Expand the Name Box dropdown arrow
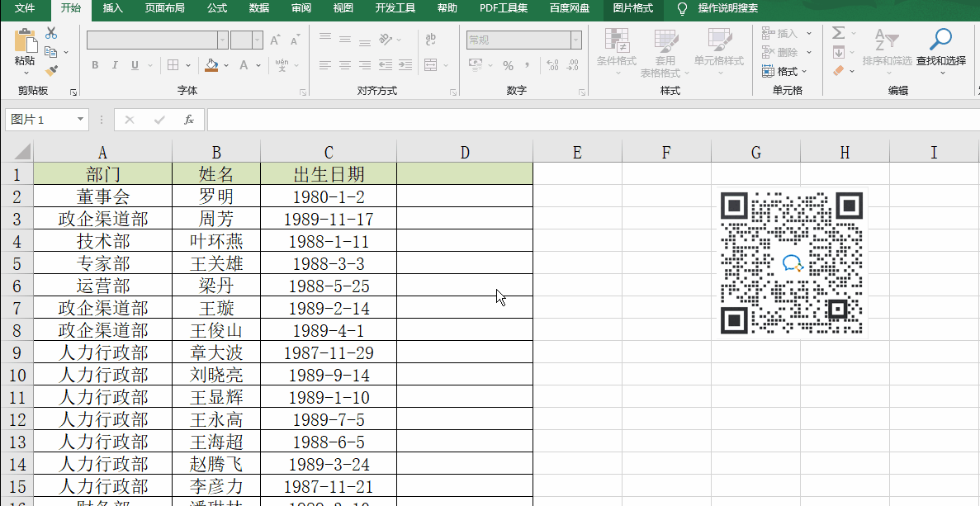 (x=80, y=120)
